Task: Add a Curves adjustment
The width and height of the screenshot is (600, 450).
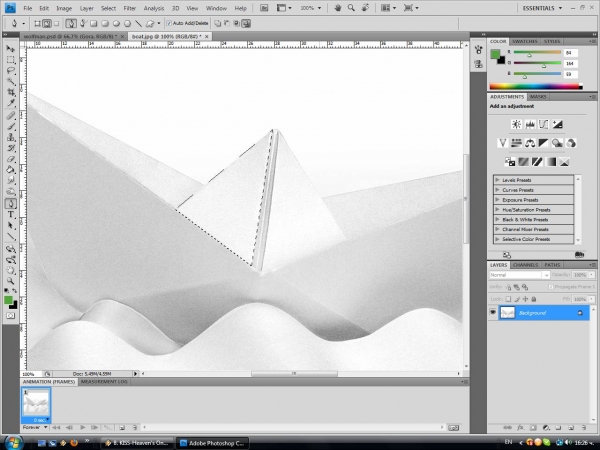Action: coord(543,124)
